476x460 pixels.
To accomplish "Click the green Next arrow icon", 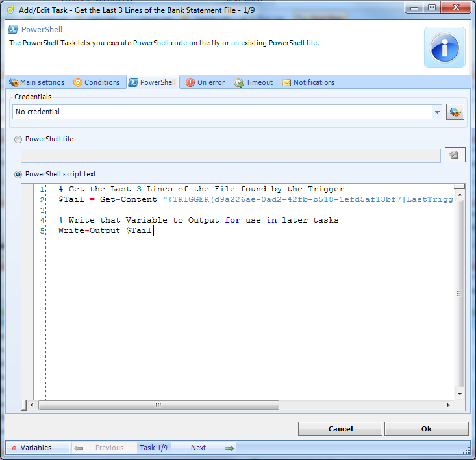I will coord(229,448).
